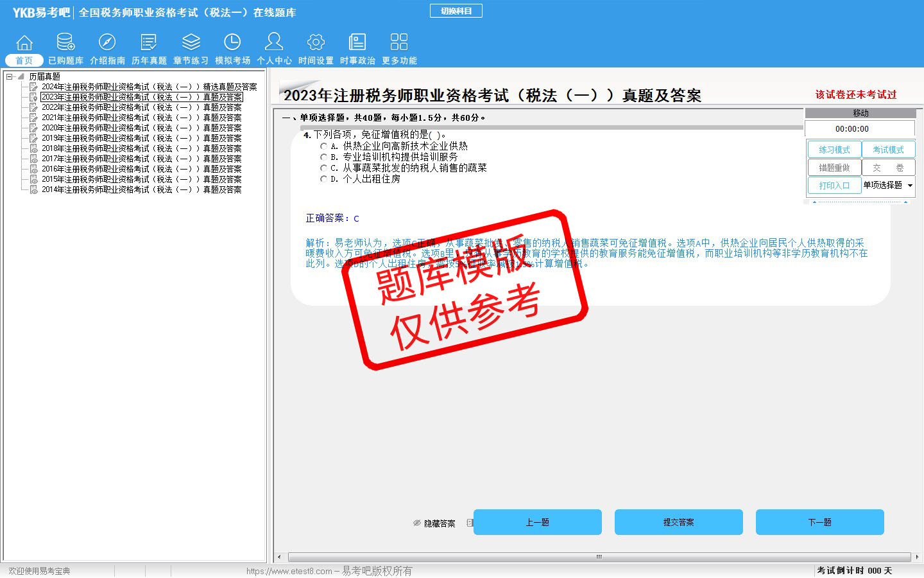Open the 介绍指南 compass icon

pos(107,43)
